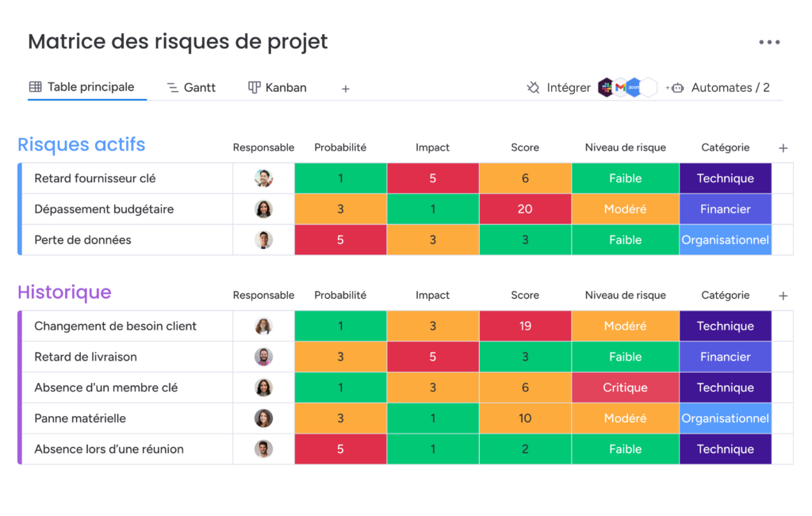Click red Score cell showing 20
Viewport: 812px width, 516px height.
(525, 209)
